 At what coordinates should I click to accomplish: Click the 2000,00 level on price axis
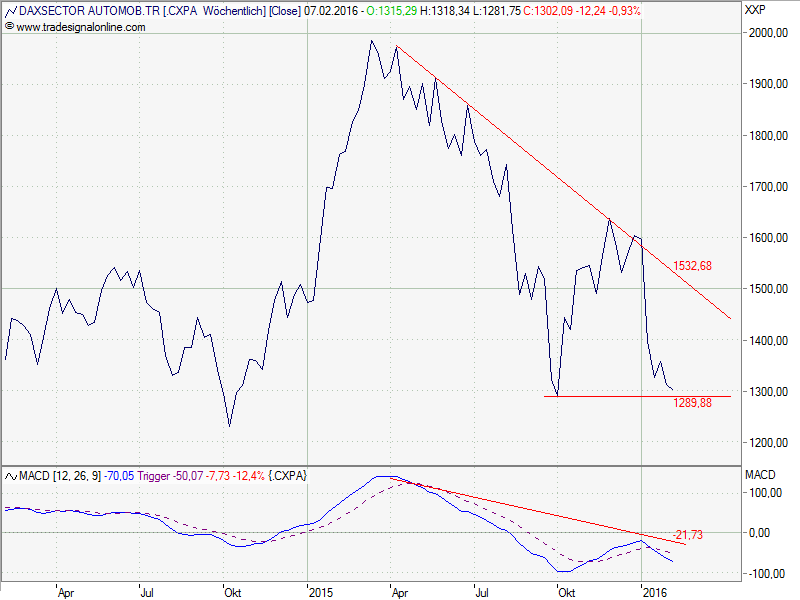(768, 33)
